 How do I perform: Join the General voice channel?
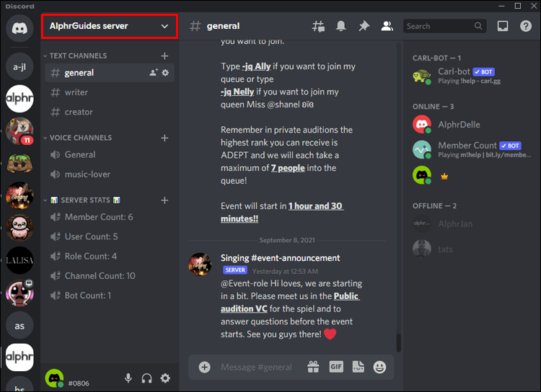click(x=110, y=155)
